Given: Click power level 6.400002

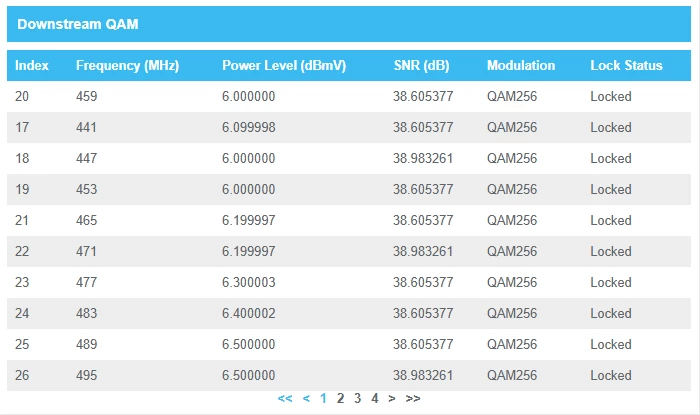Looking at the screenshot, I should [x=249, y=313].
